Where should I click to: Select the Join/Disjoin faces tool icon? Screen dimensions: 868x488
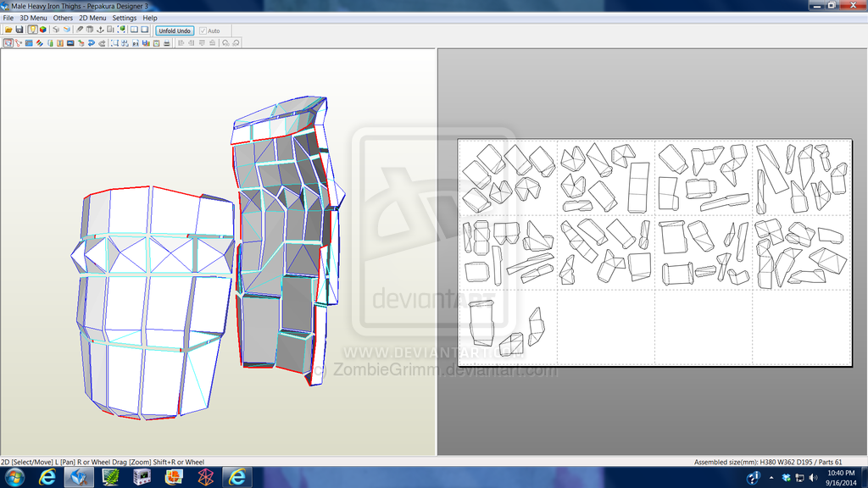(19, 42)
